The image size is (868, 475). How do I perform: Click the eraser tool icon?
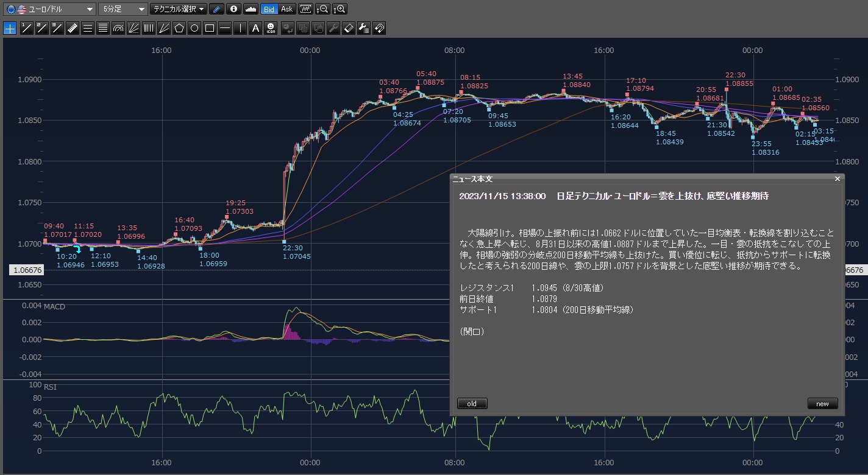(x=349, y=28)
